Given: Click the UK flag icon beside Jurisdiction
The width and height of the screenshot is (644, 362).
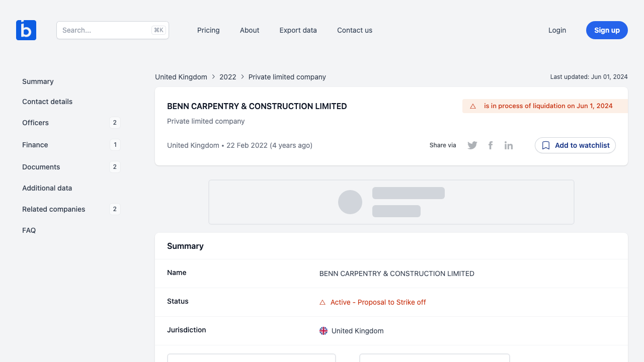Looking at the screenshot, I should 323,331.
